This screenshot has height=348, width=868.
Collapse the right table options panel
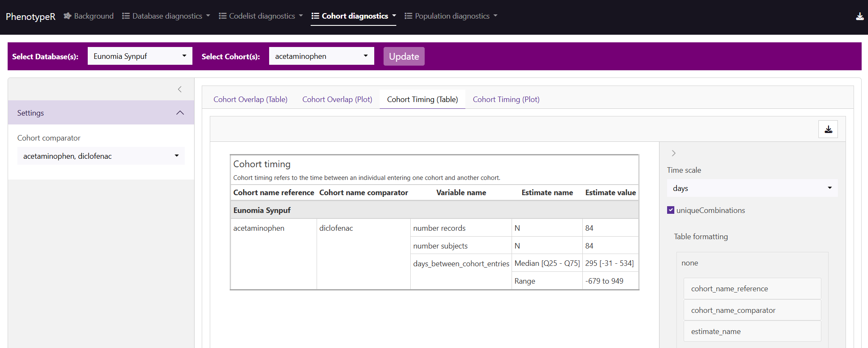click(673, 153)
